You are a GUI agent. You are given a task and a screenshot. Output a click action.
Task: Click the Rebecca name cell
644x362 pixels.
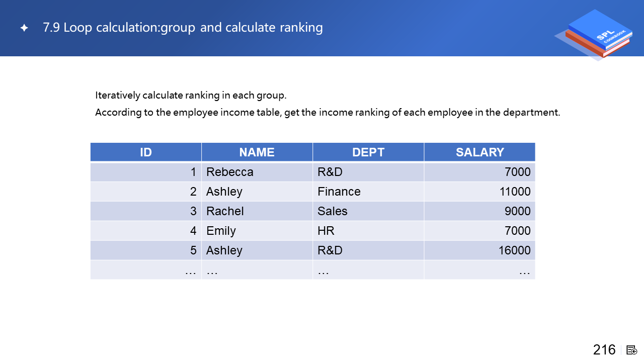[x=230, y=172]
